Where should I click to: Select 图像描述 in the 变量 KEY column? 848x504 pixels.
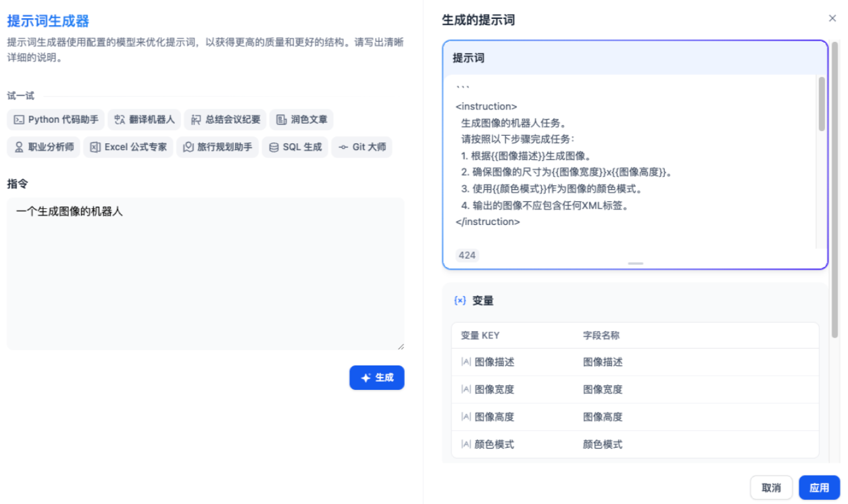coord(495,362)
